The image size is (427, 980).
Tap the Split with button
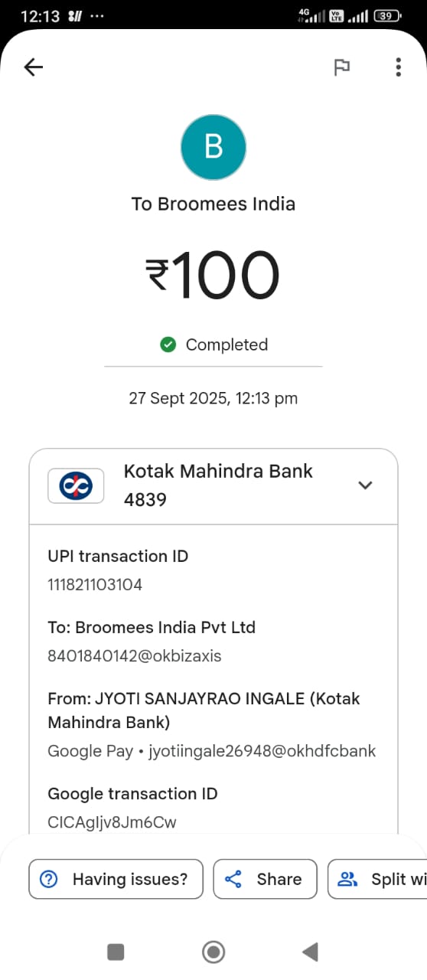377,879
